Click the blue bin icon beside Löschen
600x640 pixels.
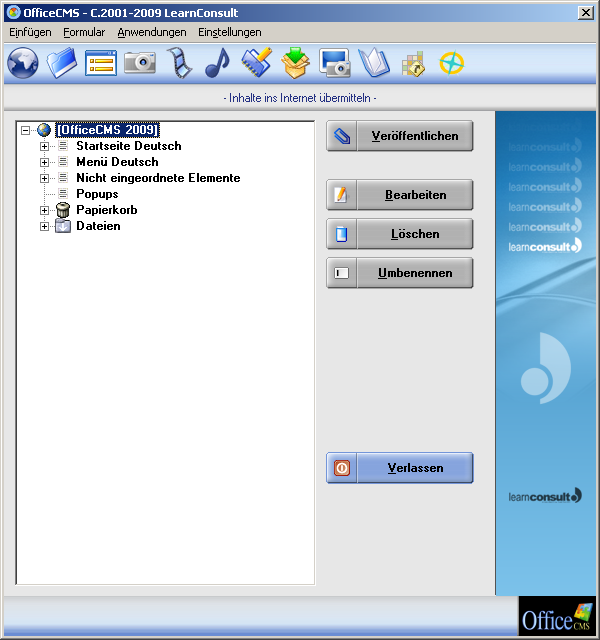(341, 234)
